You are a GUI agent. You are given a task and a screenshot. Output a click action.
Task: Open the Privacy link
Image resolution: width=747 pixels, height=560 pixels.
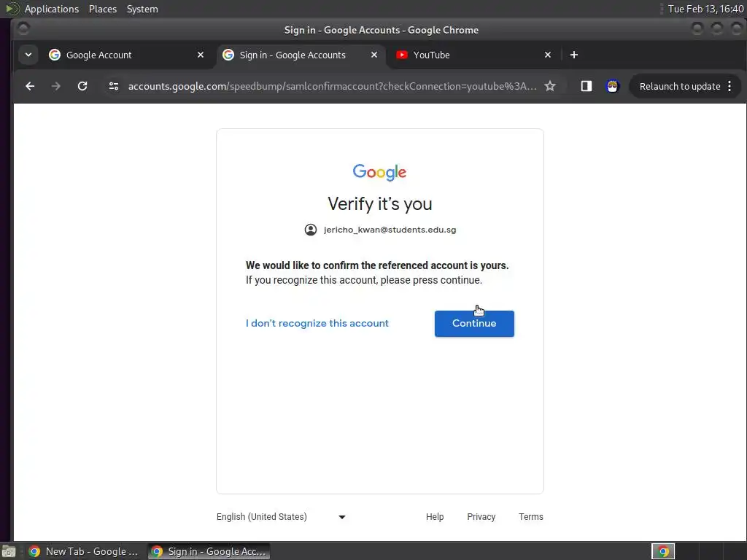point(481,517)
